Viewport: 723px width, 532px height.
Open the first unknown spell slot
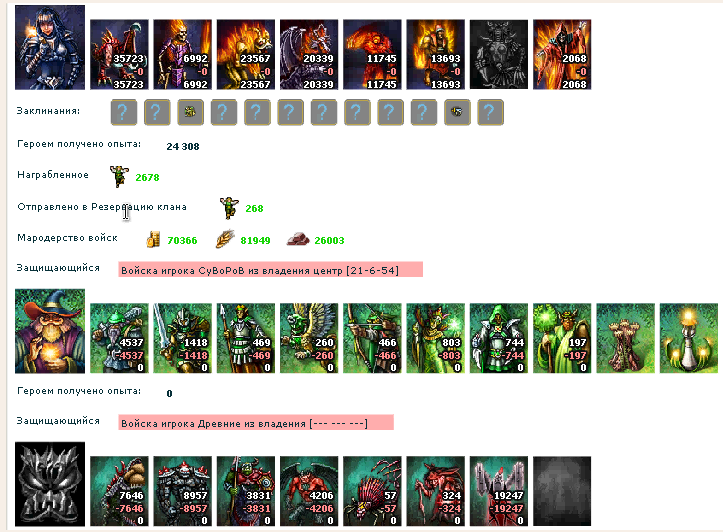124,112
